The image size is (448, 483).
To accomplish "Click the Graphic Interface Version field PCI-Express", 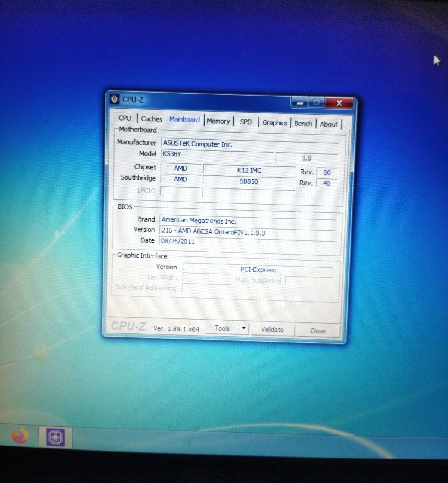I will [x=258, y=269].
